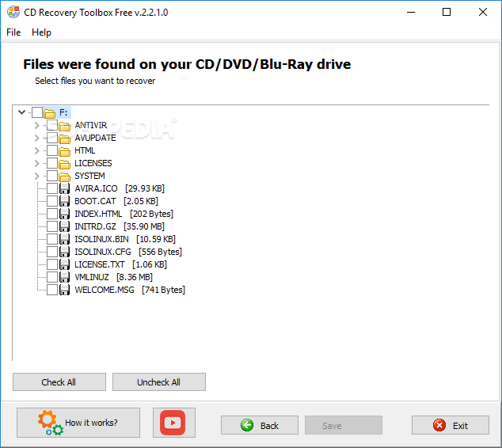Select the VMLINUZ [8.36 MB] row
502x448 pixels.
click(x=113, y=277)
